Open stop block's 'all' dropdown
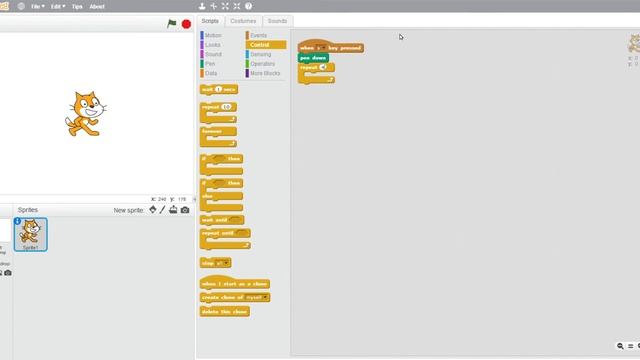The width and height of the screenshot is (640, 360). pos(223,263)
